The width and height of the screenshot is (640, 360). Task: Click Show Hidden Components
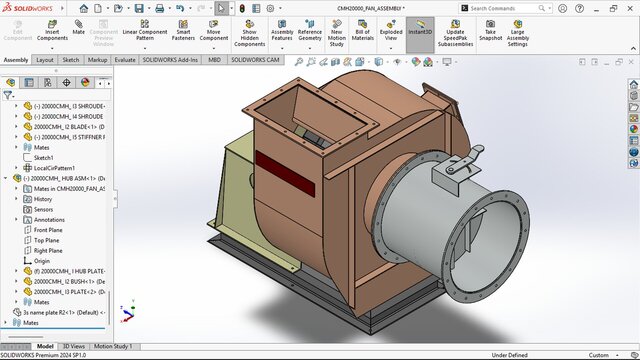click(249, 33)
